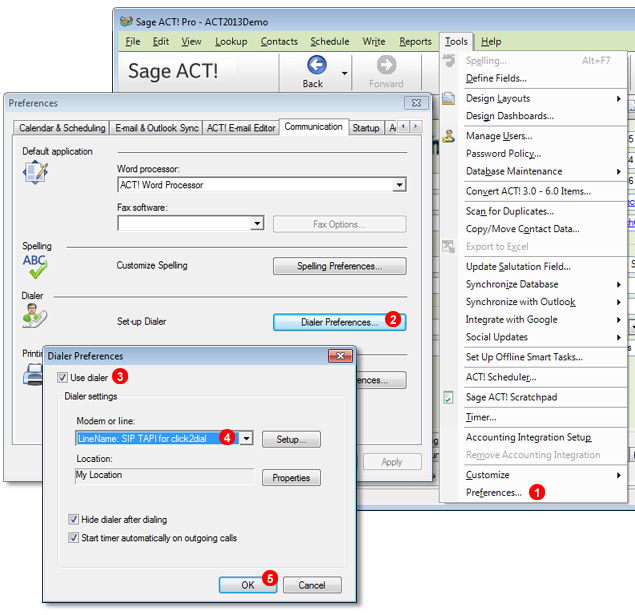Screen dimensions: 635x615
Task: Click the Export to Excel icon
Action: 449,247
